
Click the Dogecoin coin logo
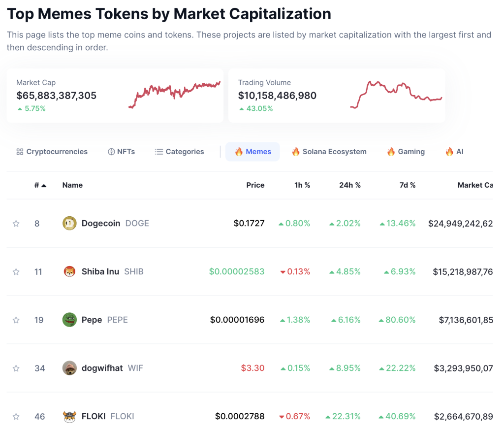pyautogui.click(x=69, y=223)
